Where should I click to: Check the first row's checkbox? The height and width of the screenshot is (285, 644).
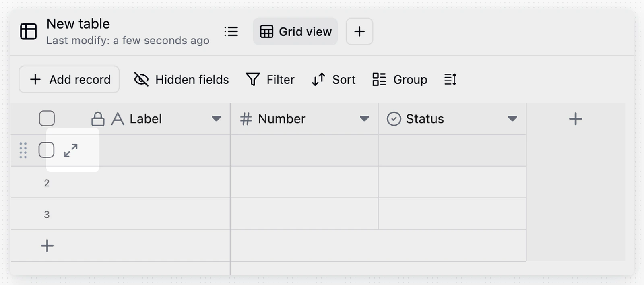[x=47, y=150]
